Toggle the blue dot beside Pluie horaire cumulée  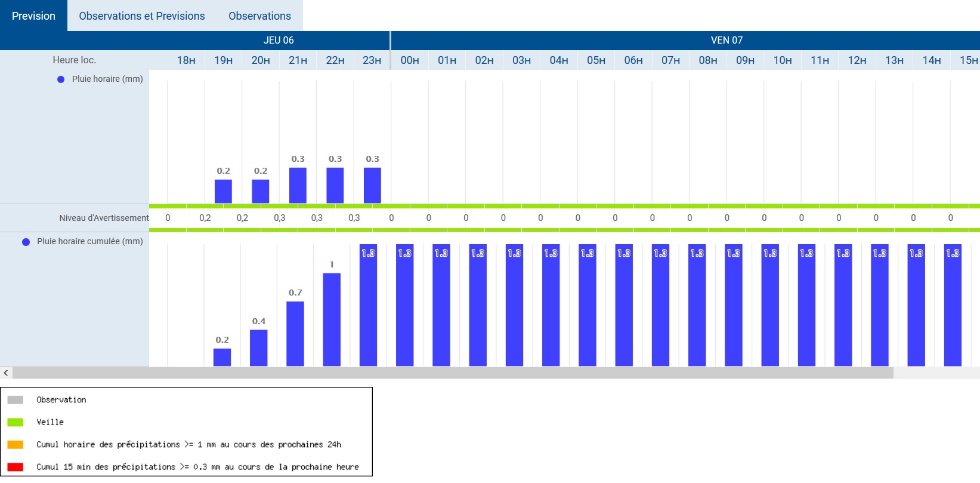[x=26, y=242]
